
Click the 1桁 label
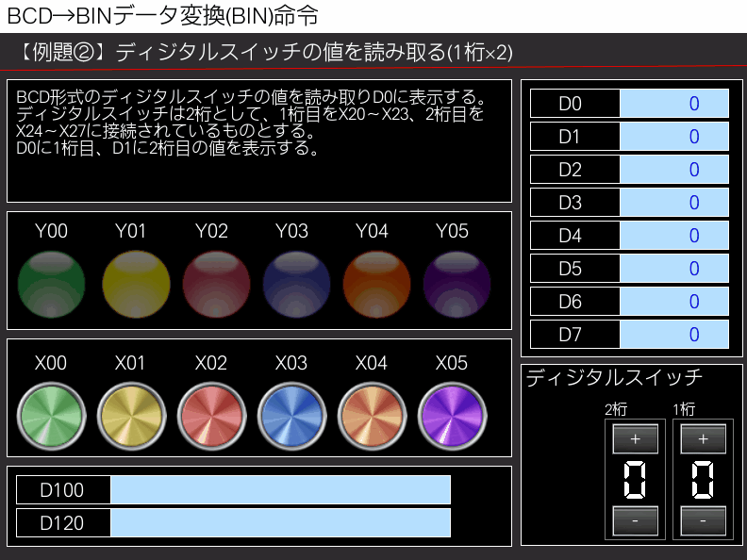(684, 409)
